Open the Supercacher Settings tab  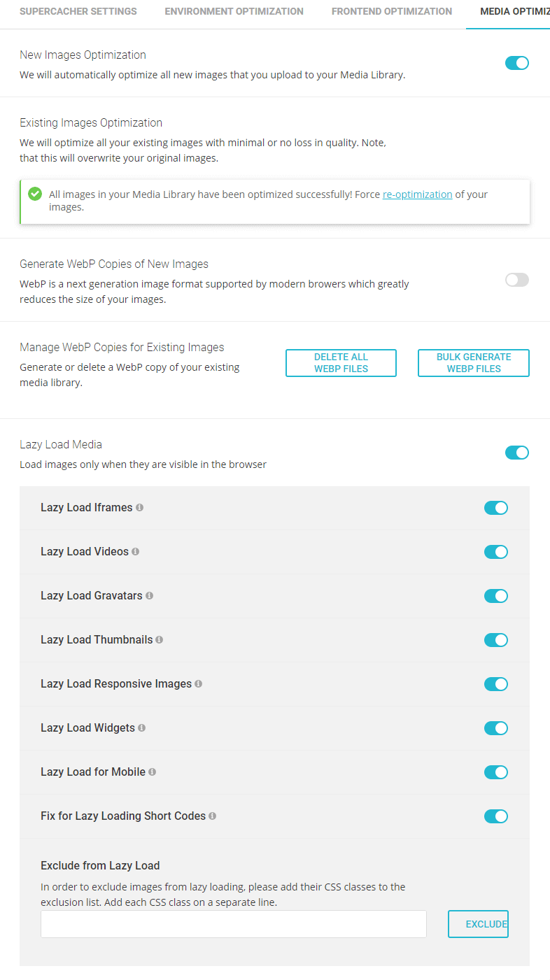point(78,12)
